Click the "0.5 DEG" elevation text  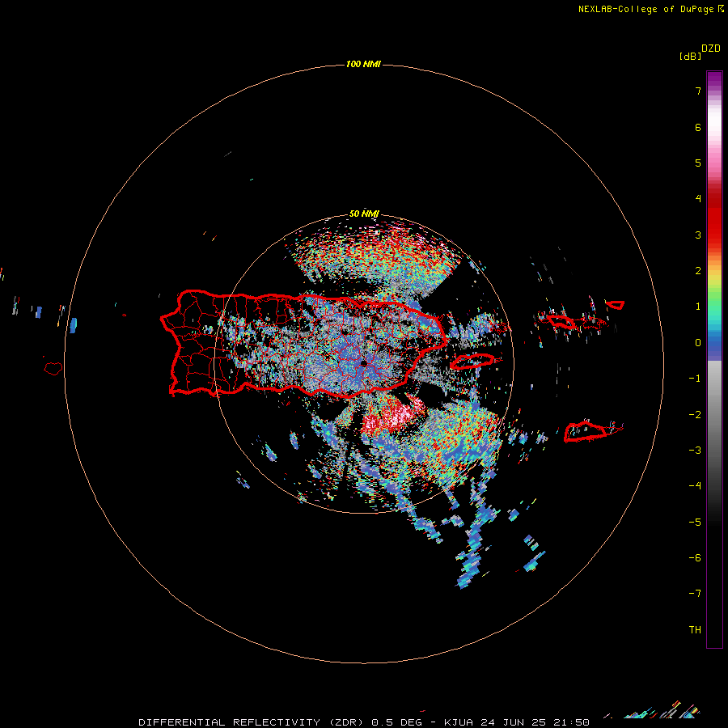click(x=397, y=722)
